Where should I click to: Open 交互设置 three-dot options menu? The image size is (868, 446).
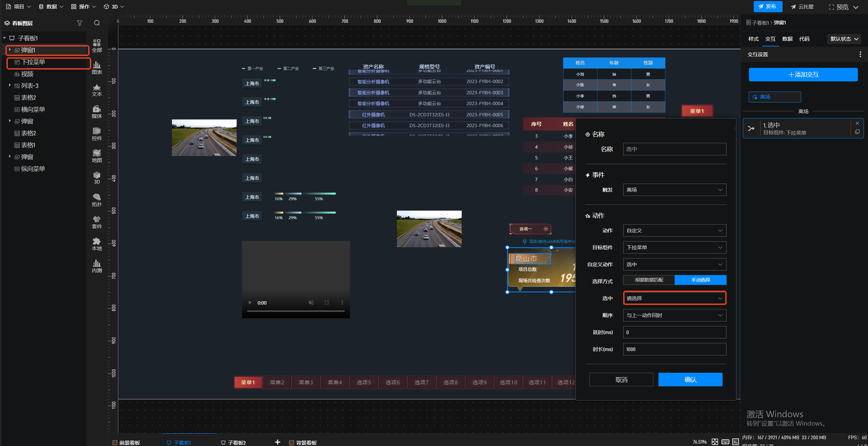[860, 54]
